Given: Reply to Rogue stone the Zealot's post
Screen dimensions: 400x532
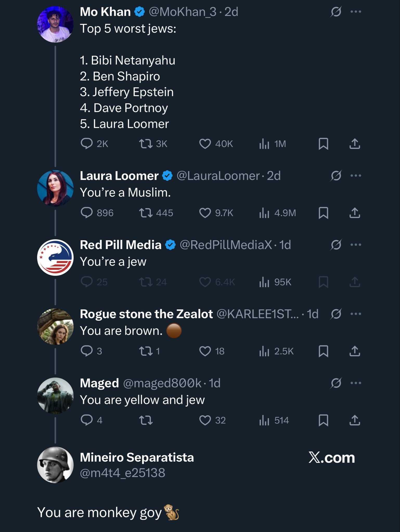Looking at the screenshot, I should [87, 351].
